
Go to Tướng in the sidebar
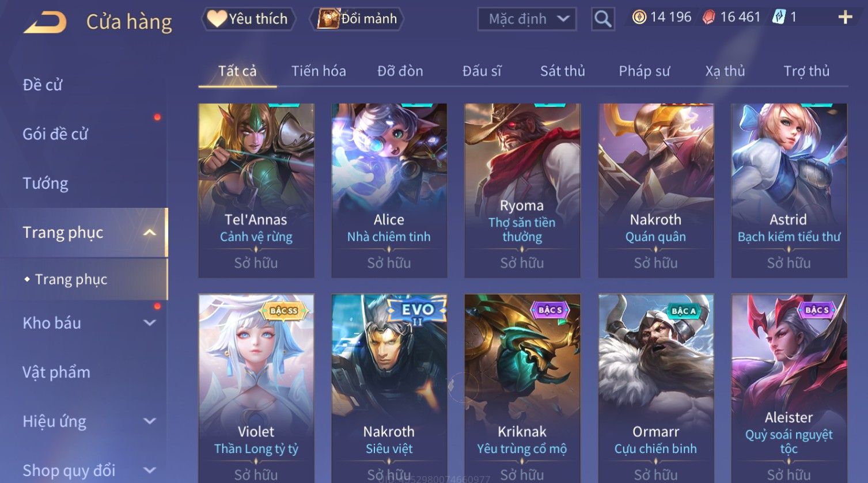[x=46, y=183]
